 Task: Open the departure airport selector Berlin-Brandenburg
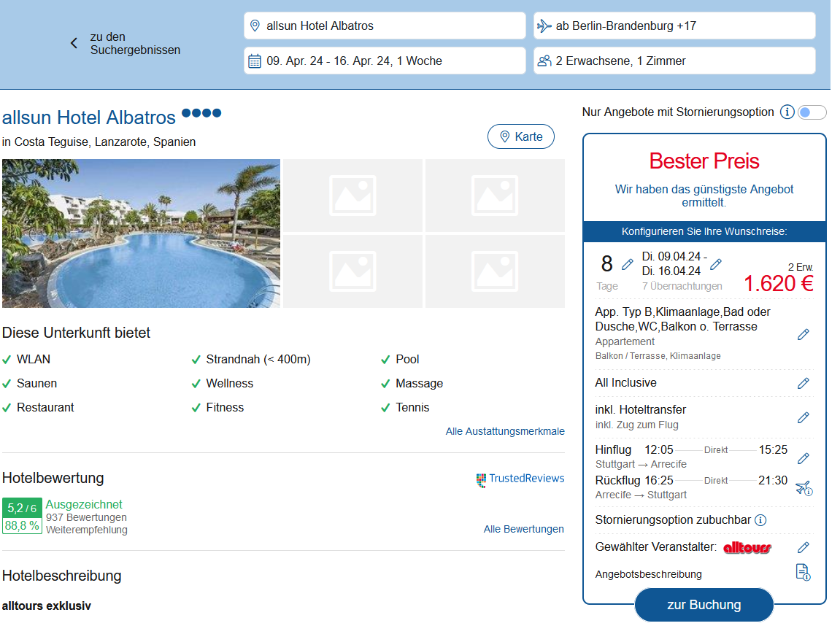[x=674, y=26]
